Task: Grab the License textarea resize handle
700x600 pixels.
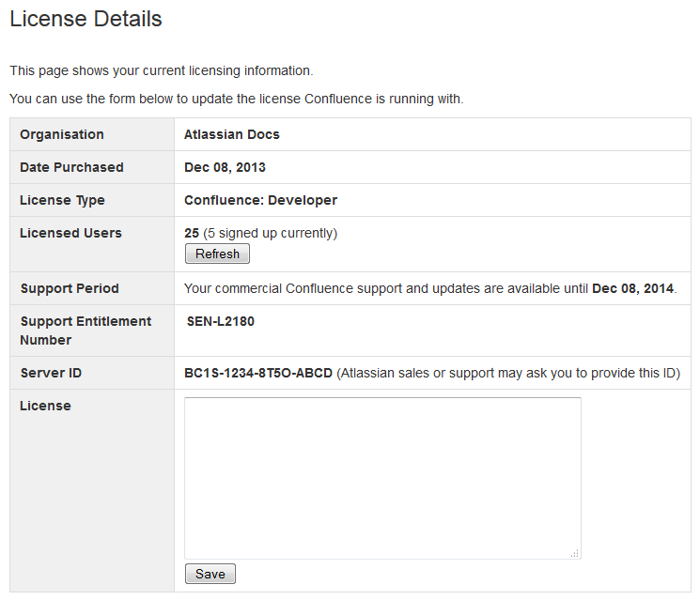Action: [x=575, y=553]
